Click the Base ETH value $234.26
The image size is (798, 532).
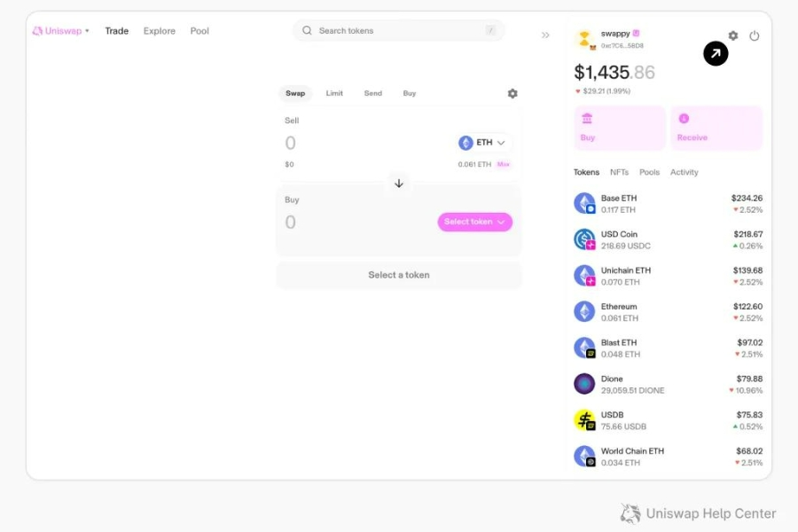(747, 198)
